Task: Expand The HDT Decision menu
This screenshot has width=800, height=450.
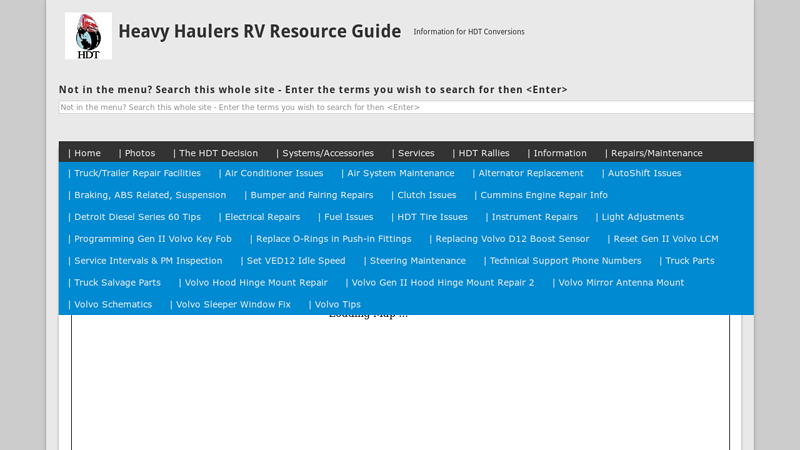Action: coord(216,153)
